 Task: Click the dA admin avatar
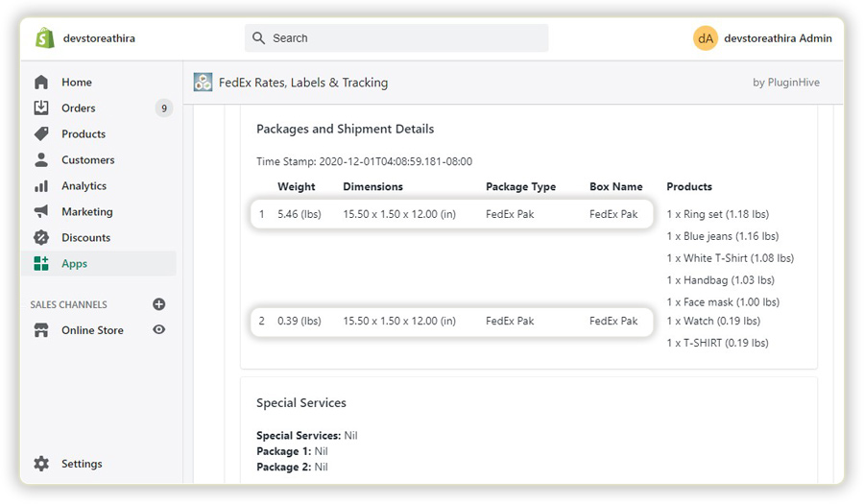click(x=706, y=38)
